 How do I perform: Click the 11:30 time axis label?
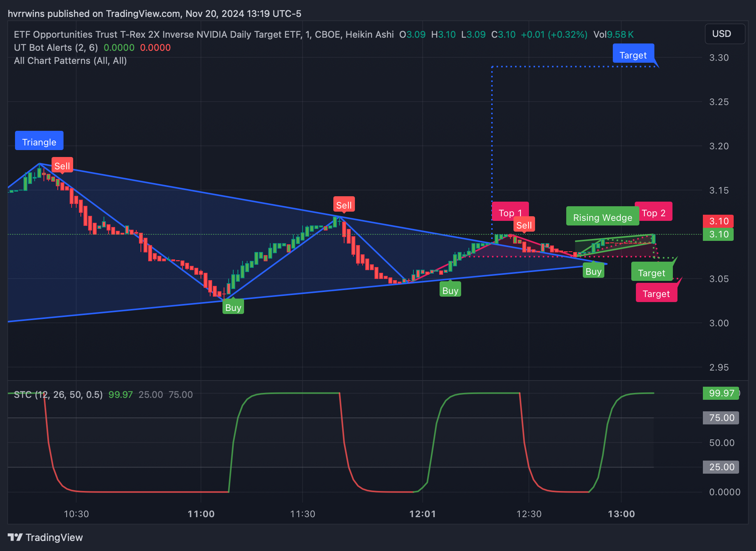(303, 514)
